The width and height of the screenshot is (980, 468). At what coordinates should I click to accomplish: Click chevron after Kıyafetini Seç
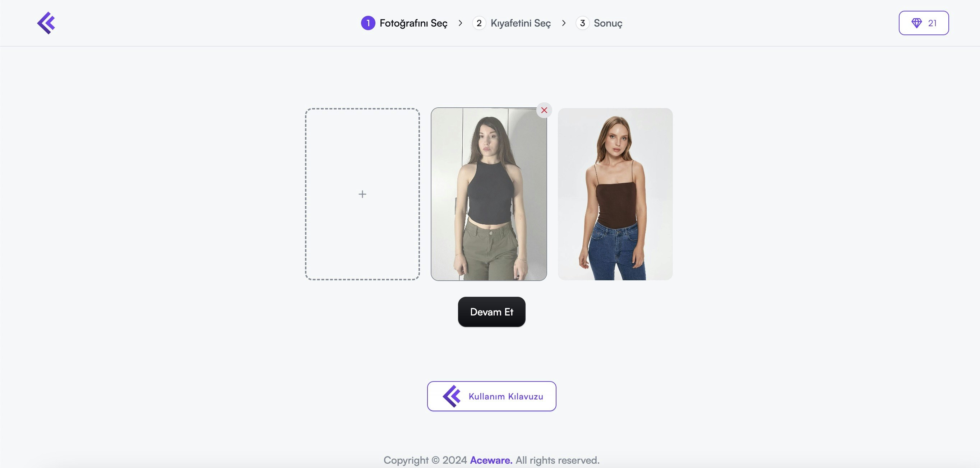(x=564, y=23)
